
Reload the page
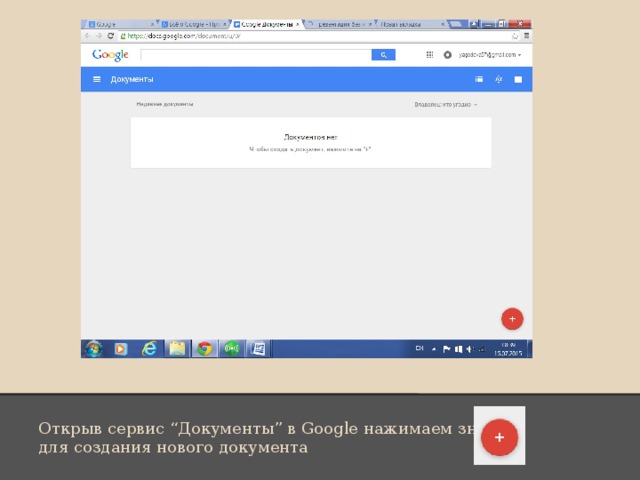(x=111, y=36)
